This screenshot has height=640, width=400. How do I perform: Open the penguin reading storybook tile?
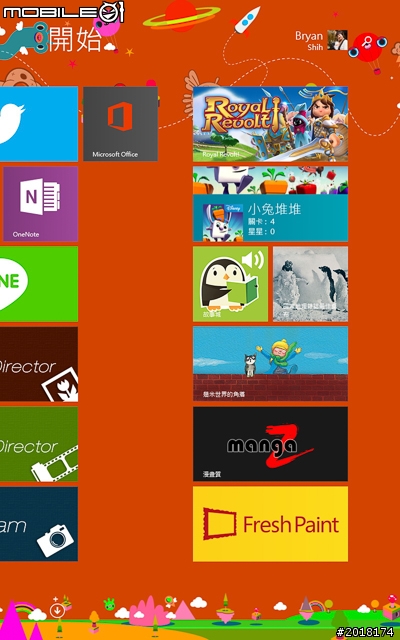(230, 284)
